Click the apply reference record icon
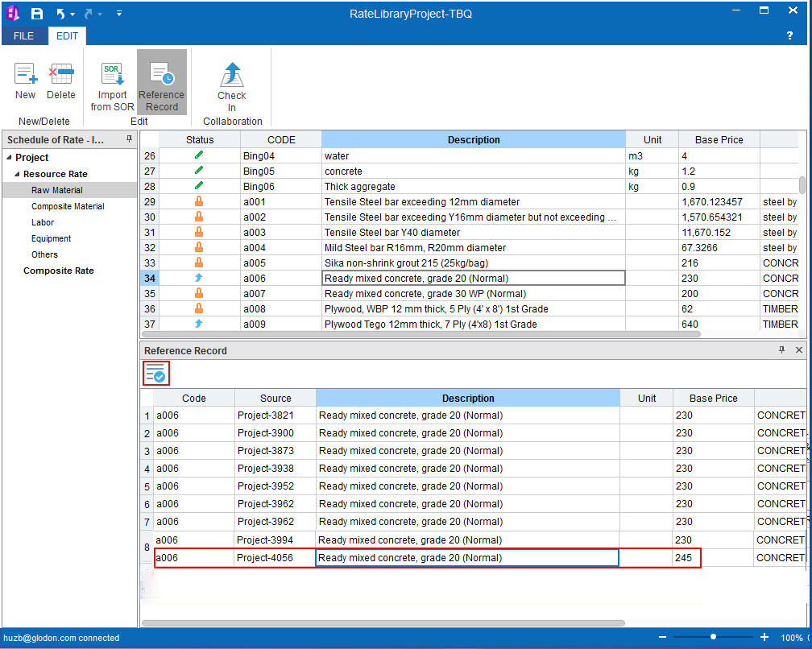The width and height of the screenshot is (812, 649). (156, 373)
